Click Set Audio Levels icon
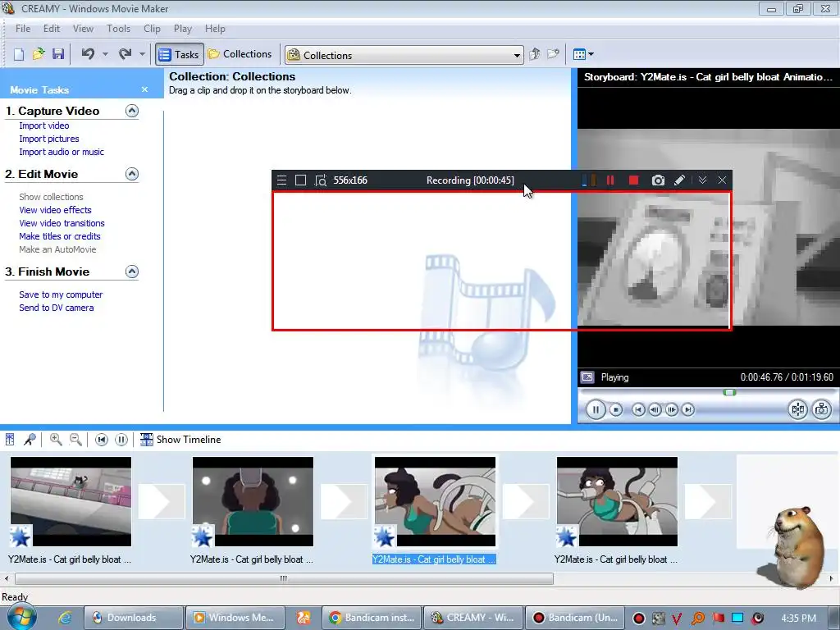This screenshot has width=840, height=630. click(10, 440)
